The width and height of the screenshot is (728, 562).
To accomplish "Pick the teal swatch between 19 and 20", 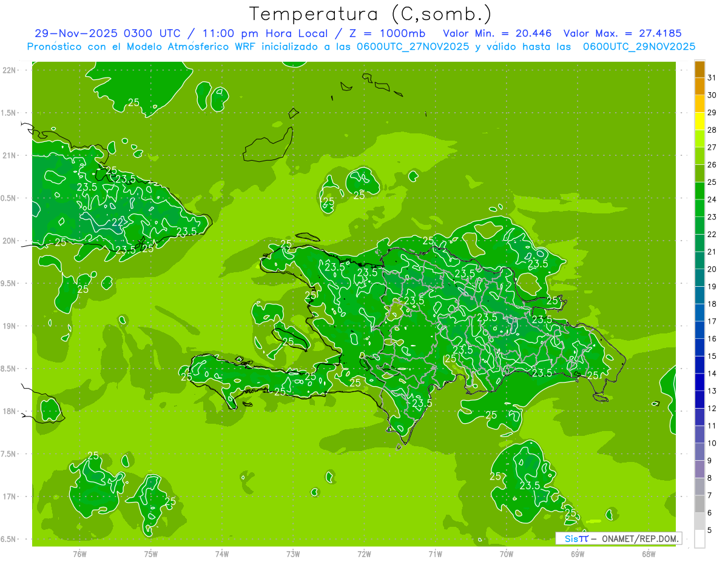I will coord(699,278).
